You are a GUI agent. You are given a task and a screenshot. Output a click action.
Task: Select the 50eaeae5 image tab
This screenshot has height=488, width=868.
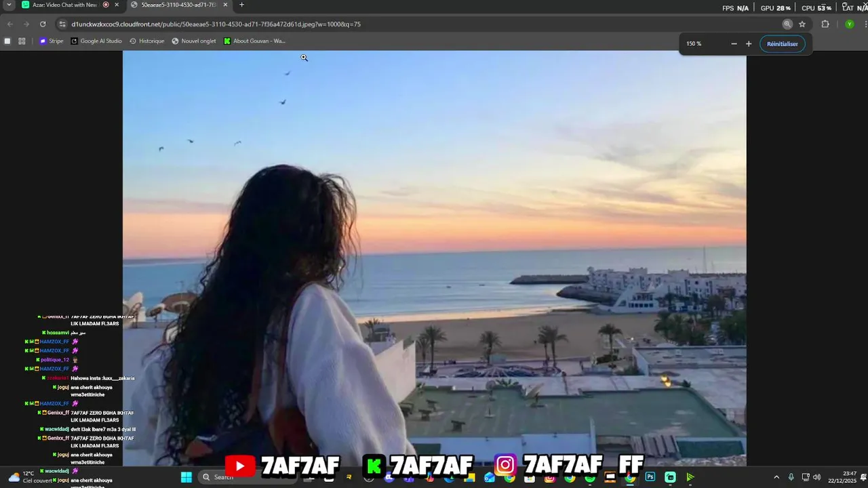[x=178, y=5]
